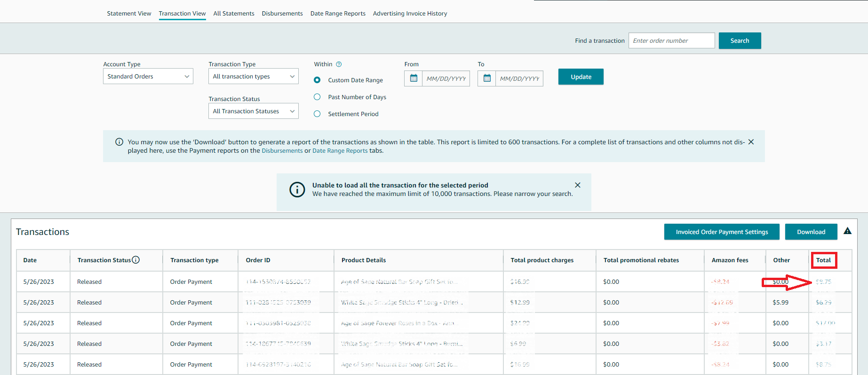Viewport: 868px width, 375px height.
Task: Click the From date input field
Action: pyautogui.click(x=446, y=78)
